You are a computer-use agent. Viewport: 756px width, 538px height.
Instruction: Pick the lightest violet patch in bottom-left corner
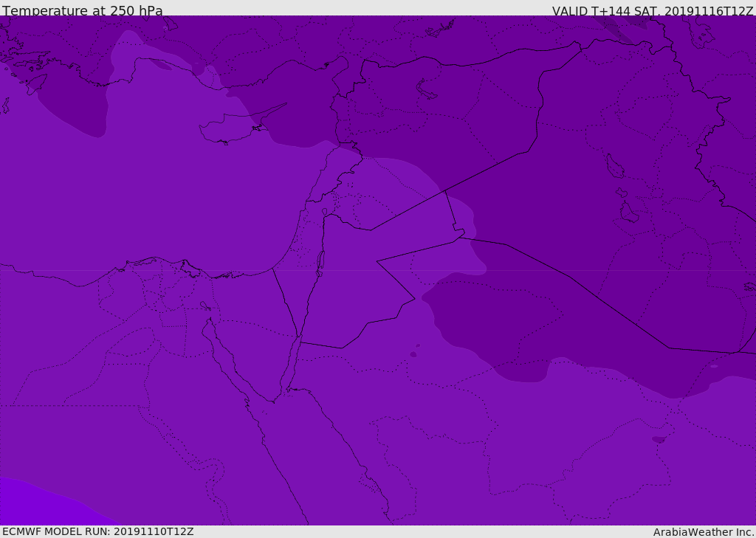pyautogui.click(x=30, y=506)
